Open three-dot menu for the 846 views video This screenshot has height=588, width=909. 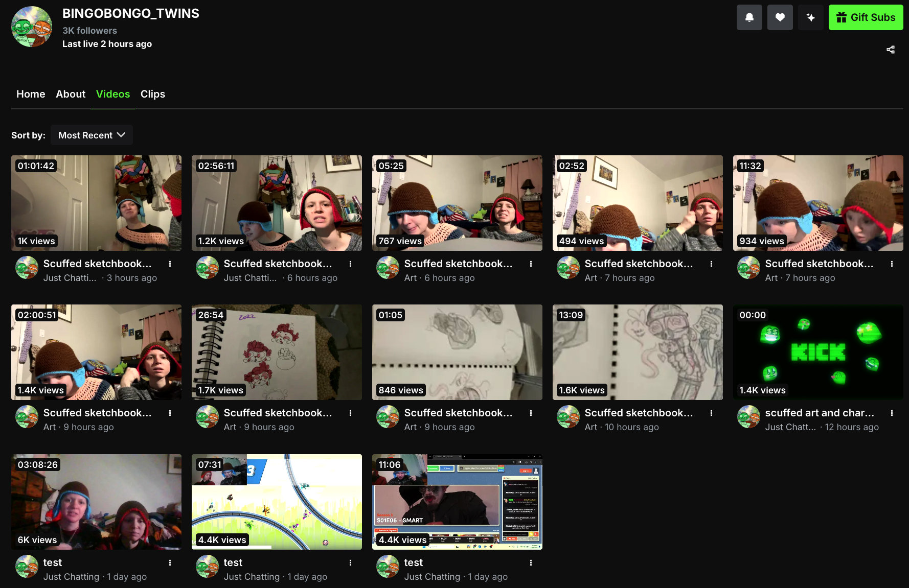531,413
